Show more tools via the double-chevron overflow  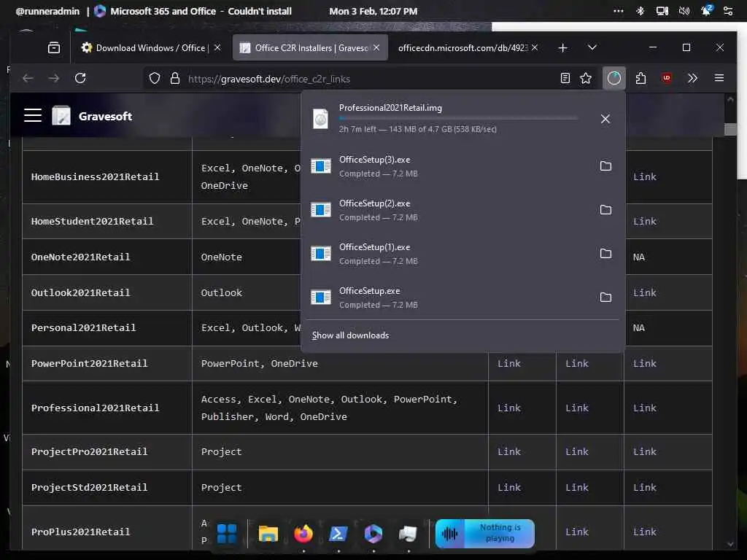point(693,78)
